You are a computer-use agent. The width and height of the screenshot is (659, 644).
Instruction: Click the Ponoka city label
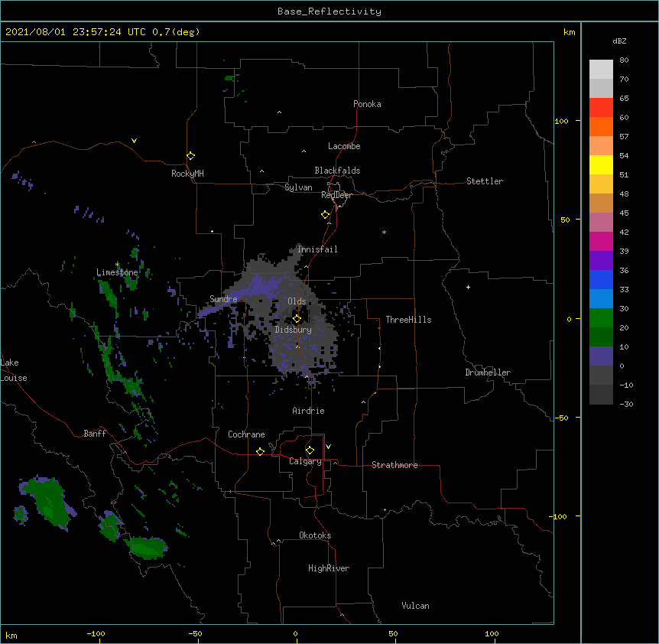point(367,104)
